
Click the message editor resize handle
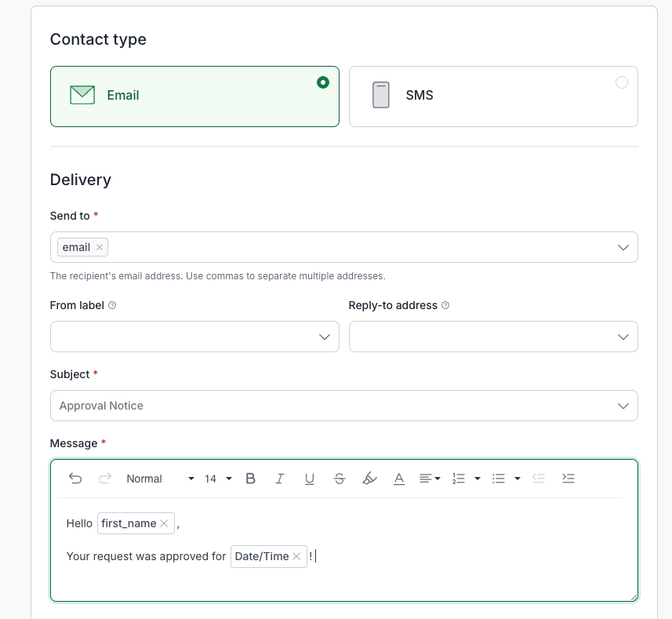(634, 598)
